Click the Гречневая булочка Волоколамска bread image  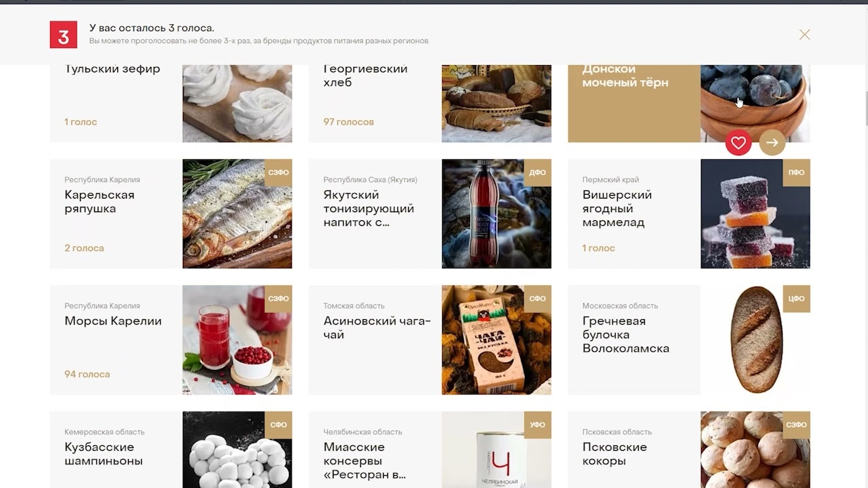point(755,340)
